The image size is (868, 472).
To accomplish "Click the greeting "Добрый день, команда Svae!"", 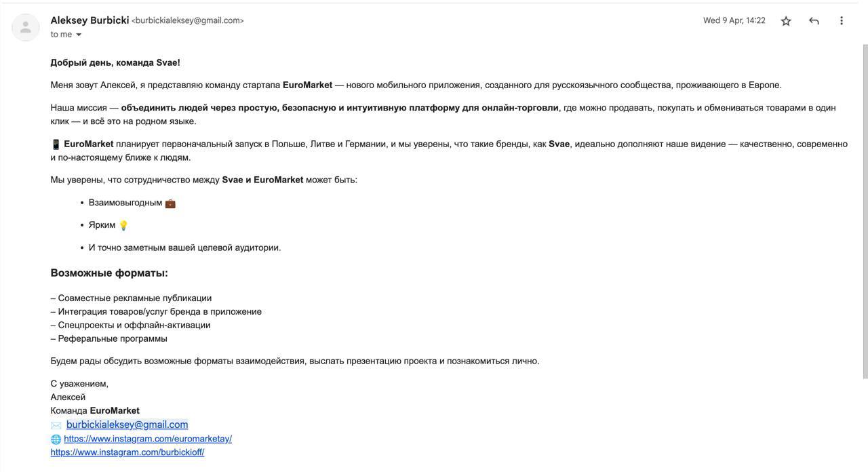I will point(115,62).
